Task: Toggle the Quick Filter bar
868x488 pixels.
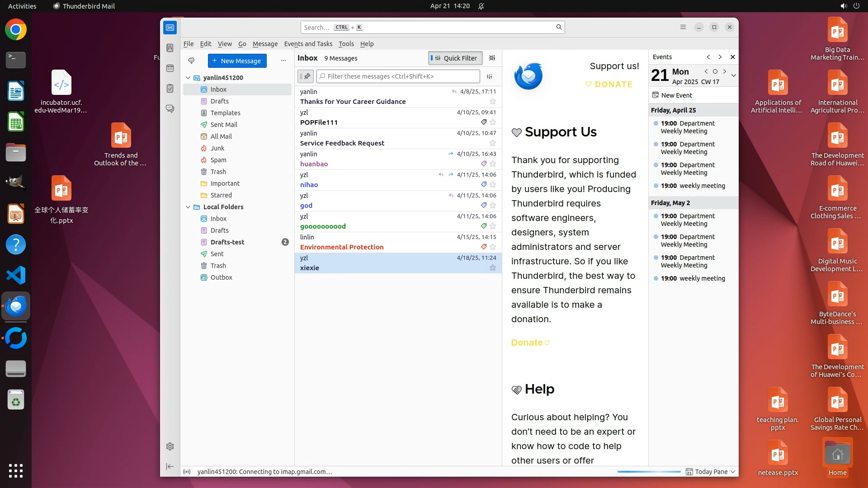Action: tap(455, 58)
